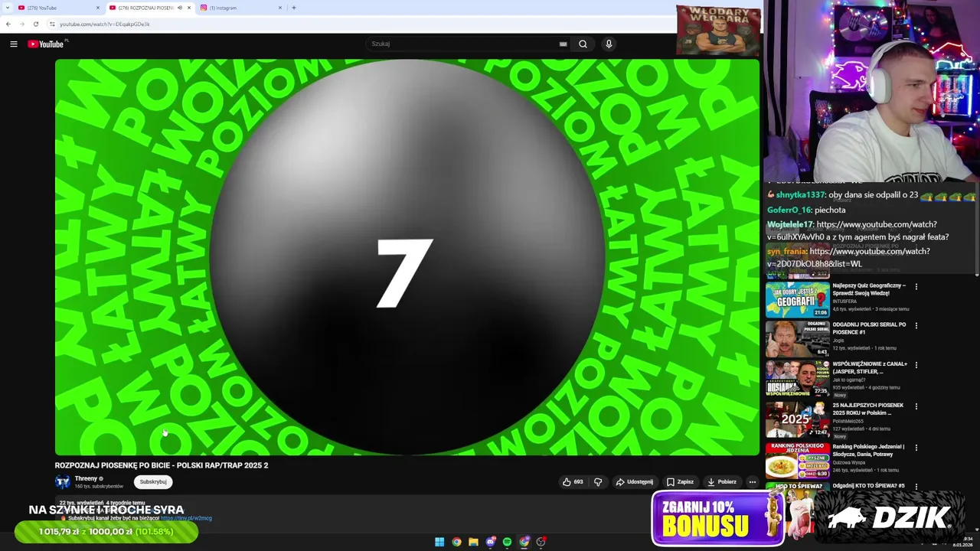The height and width of the screenshot is (551, 980).
Task: Open options for WSPÓŁWIĘŹNIOWIE z CANAL+ video
Action: coord(916,365)
